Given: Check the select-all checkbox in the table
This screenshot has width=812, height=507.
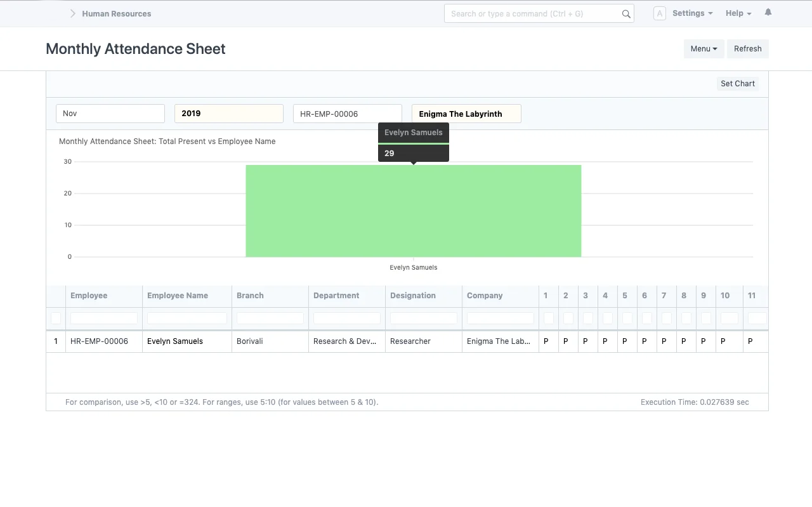Looking at the screenshot, I should (56, 319).
